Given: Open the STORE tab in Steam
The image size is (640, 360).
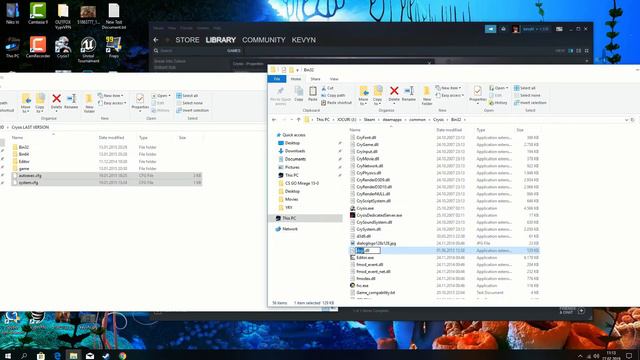Looking at the screenshot, I should pyautogui.click(x=187, y=40).
